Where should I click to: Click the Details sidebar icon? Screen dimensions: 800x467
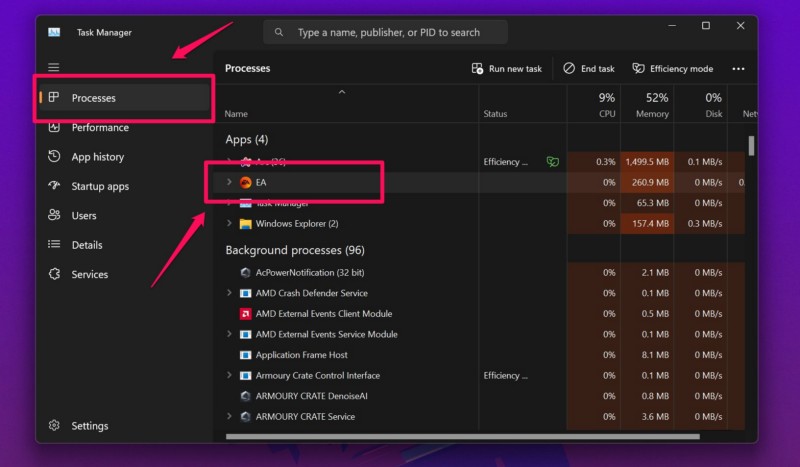coord(54,245)
